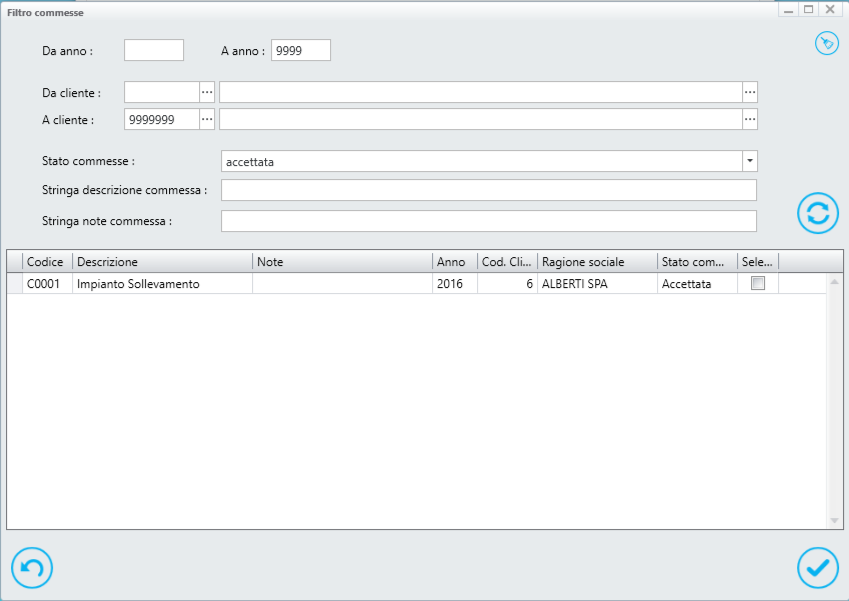
Task: Open Da cliente code lookup ellipsis button
Action: (207, 93)
